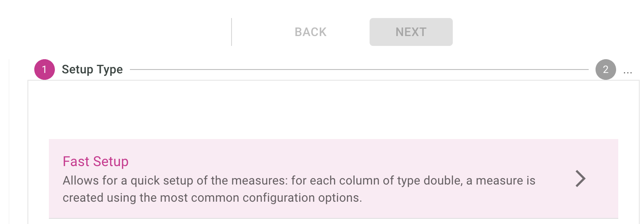
Task: Click the word "Fast" in option title
Action: 76,162
